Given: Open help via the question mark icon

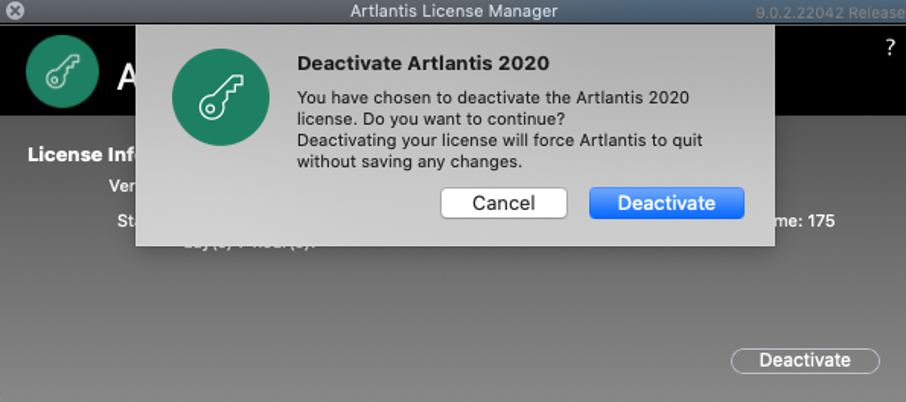Looking at the screenshot, I should 890,49.
